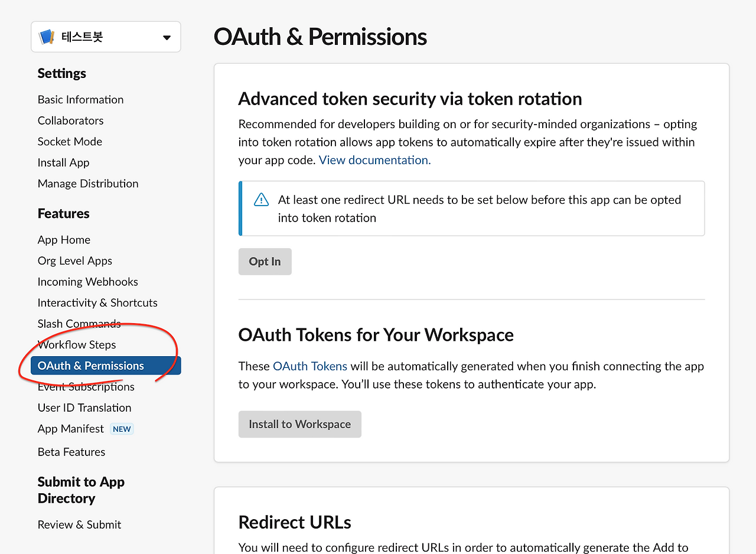This screenshot has height=554, width=756.
Task: Go to Collaborators page
Action: 70,120
